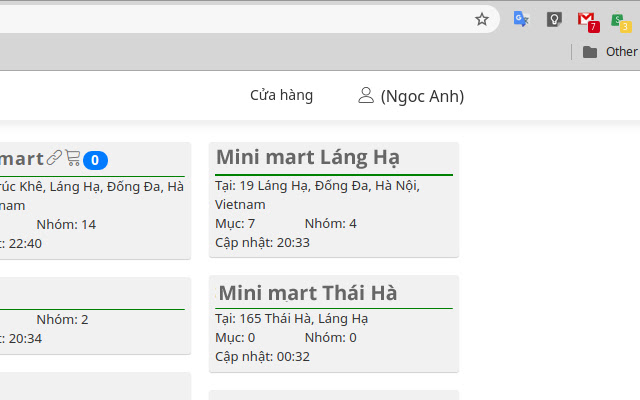
Task: Open the Other bookmarks folder
Action: 609,51
